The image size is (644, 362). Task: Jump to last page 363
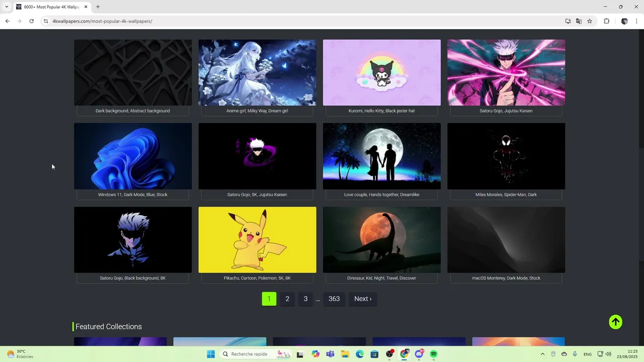(334, 299)
